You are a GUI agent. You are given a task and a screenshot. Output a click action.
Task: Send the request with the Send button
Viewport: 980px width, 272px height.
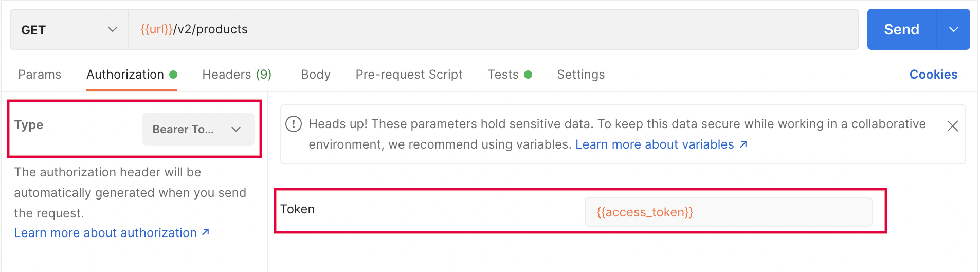[902, 29]
